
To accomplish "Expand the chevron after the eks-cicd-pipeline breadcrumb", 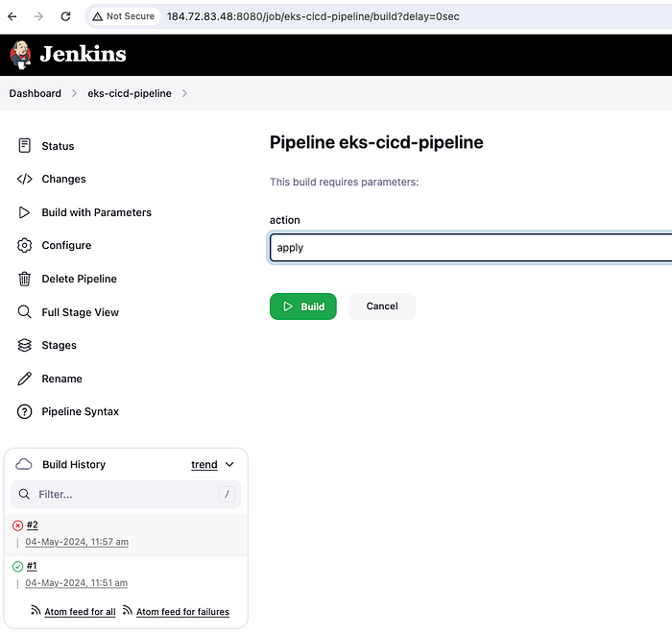I will [x=184, y=93].
